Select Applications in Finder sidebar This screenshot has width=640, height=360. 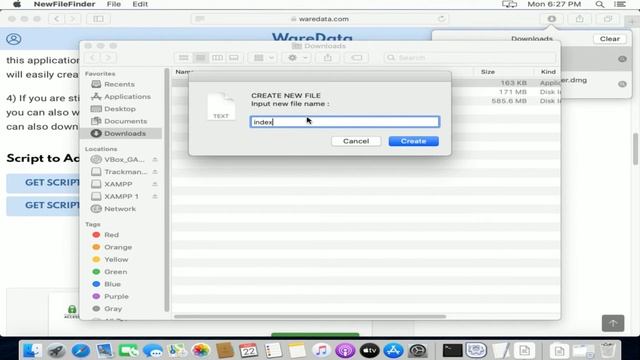point(127,96)
